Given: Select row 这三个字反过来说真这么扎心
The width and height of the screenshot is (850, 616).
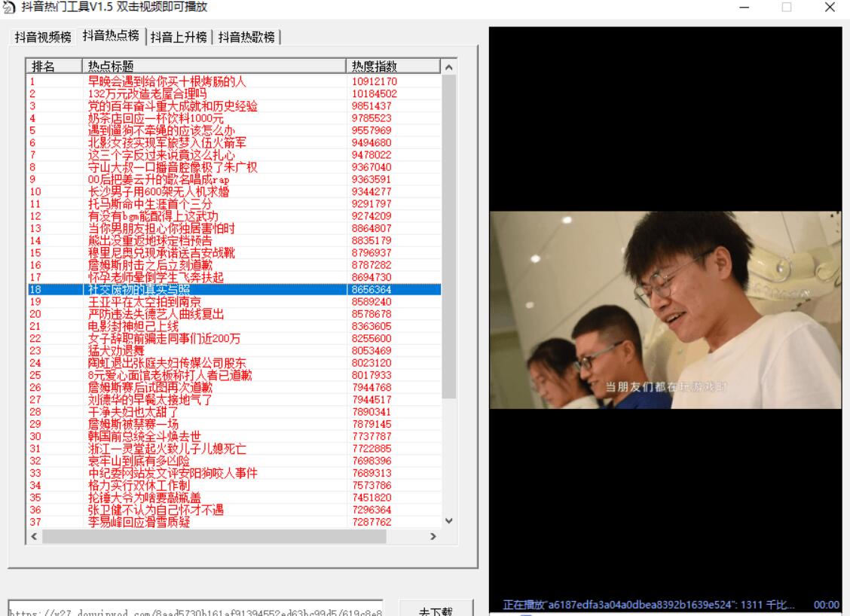Looking at the screenshot, I should (x=234, y=155).
